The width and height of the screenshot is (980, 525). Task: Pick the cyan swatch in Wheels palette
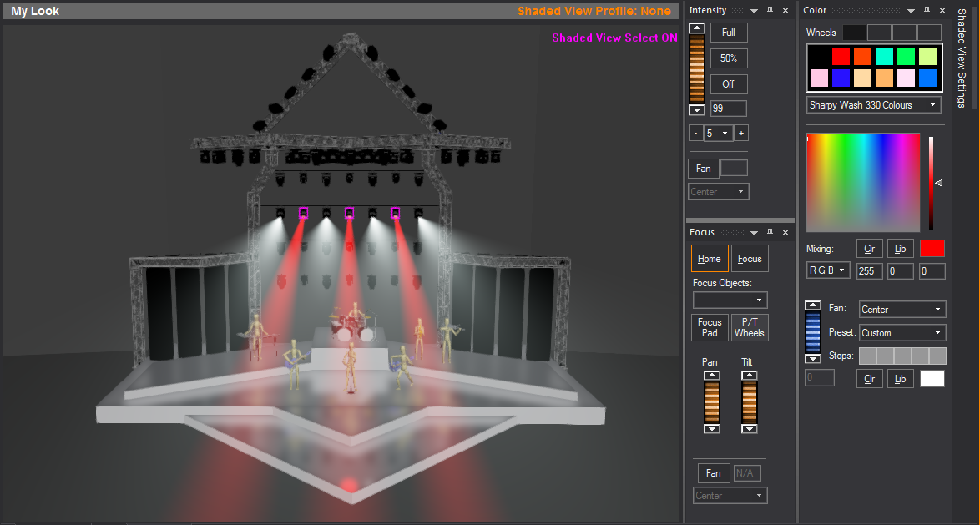click(x=884, y=57)
